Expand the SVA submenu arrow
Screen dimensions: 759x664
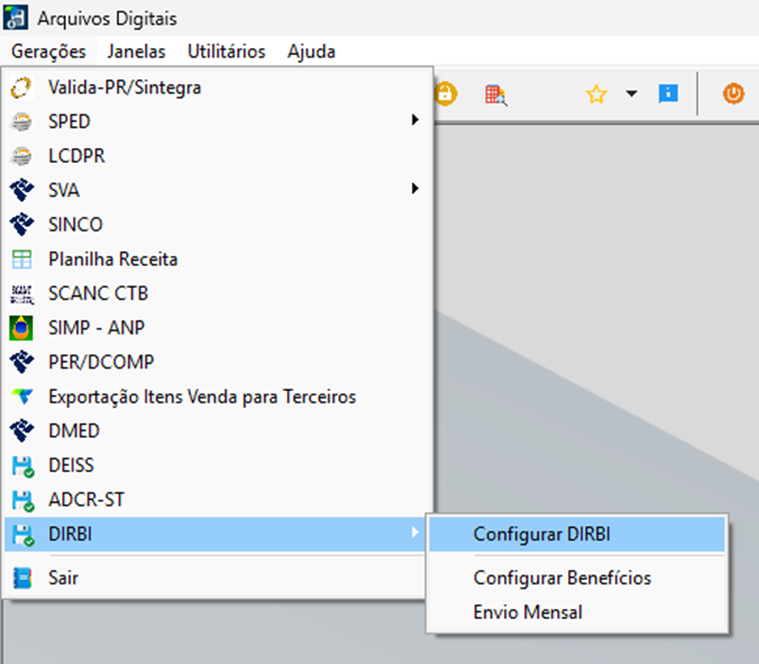(x=415, y=188)
